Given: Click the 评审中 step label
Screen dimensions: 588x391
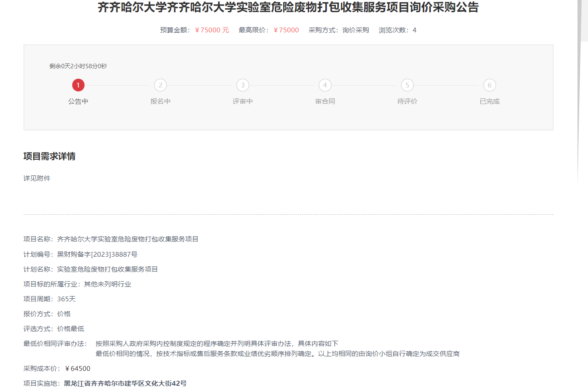Looking at the screenshot, I should (x=243, y=101).
